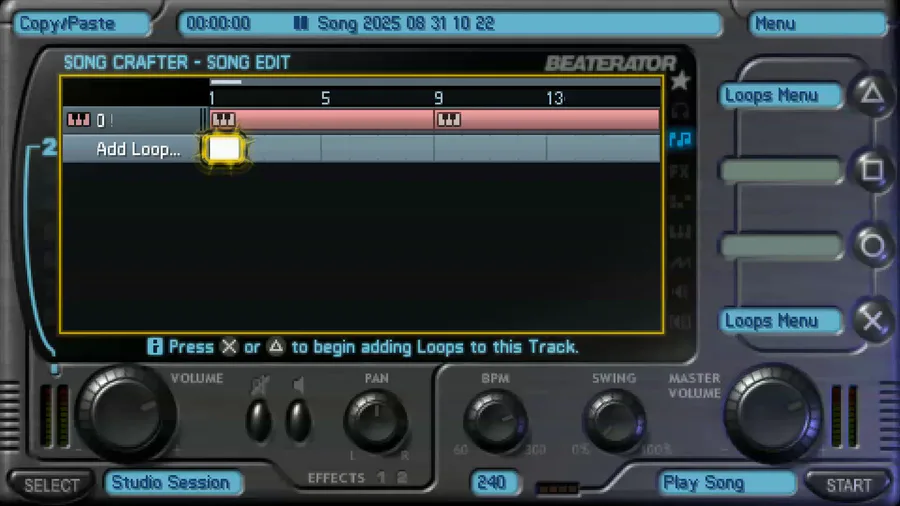Toggle effects slot 2
The height and width of the screenshot is (506, 900).
click(402, 477)
